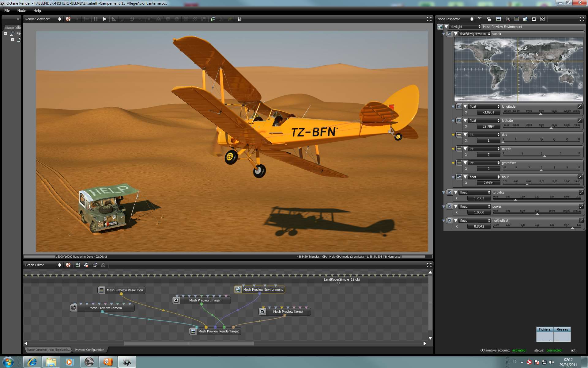This screenshot has height=368, width=588.
Task: Click the environment icon in Node Inspector toolbar
Action: coord(525,19)
